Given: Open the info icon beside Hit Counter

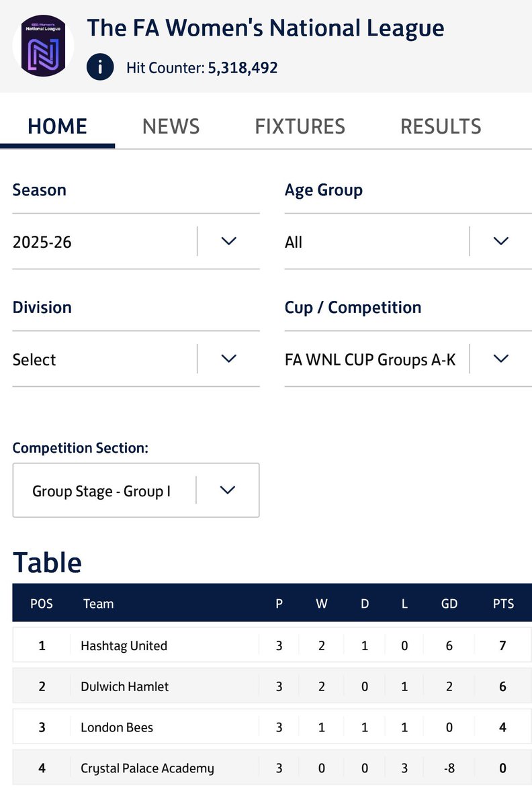Looking at the screenshot, I should coord(100,67).
